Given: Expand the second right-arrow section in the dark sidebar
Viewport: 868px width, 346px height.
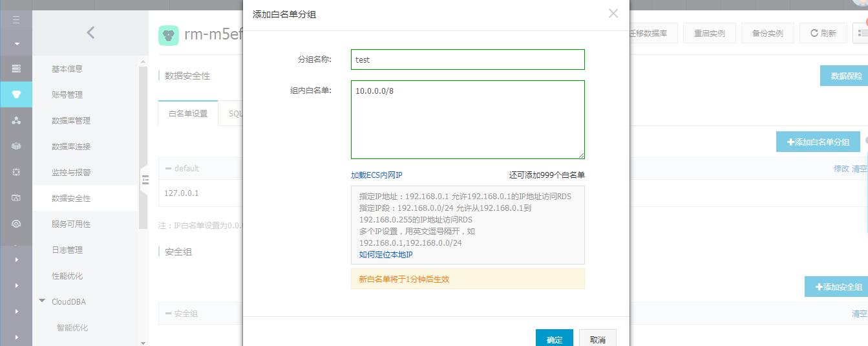Looking at the screenshot, I should coord(16,285).
